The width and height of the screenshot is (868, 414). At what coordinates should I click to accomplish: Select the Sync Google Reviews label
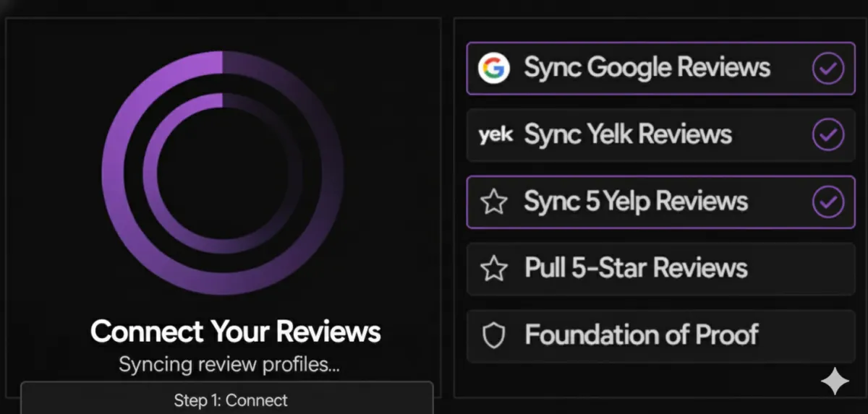(x=647, y=68)
